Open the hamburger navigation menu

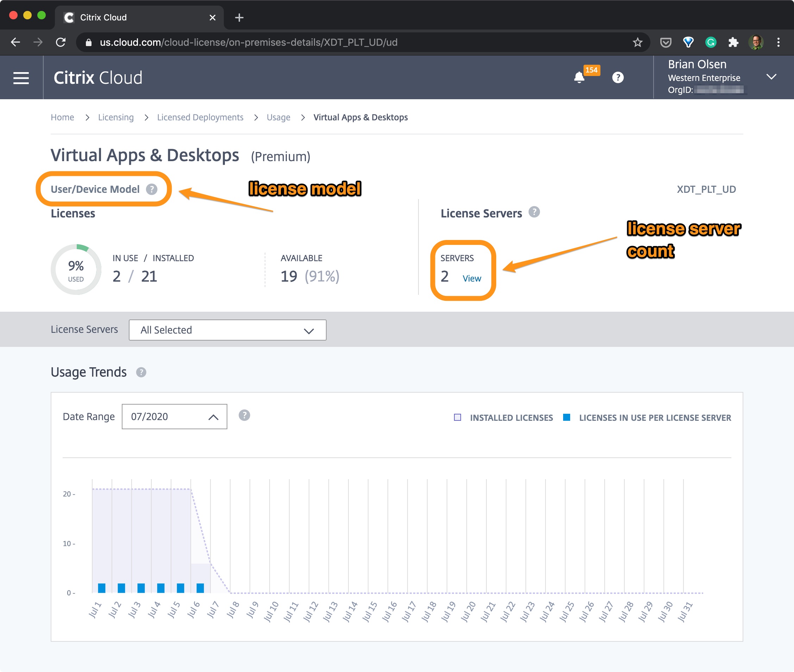21,78
